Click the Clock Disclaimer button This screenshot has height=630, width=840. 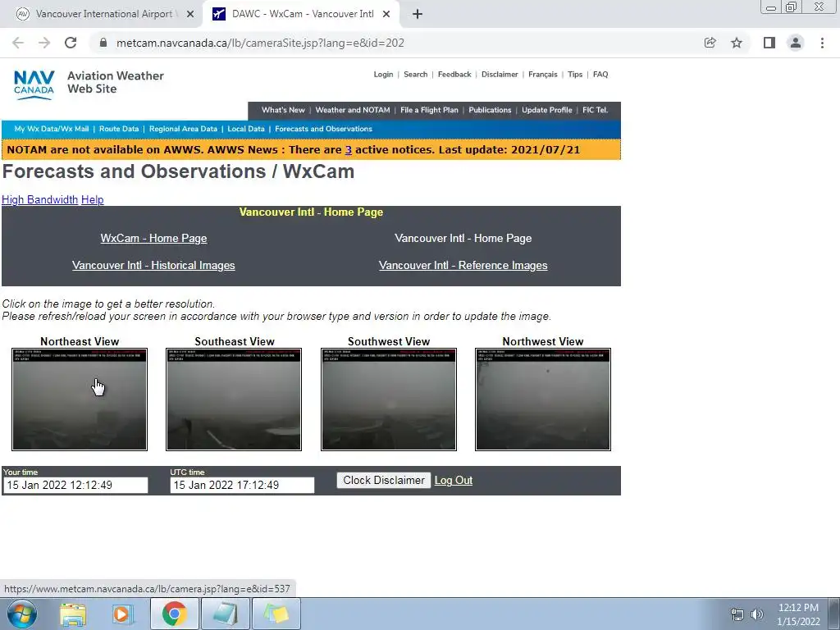[384, 481]
